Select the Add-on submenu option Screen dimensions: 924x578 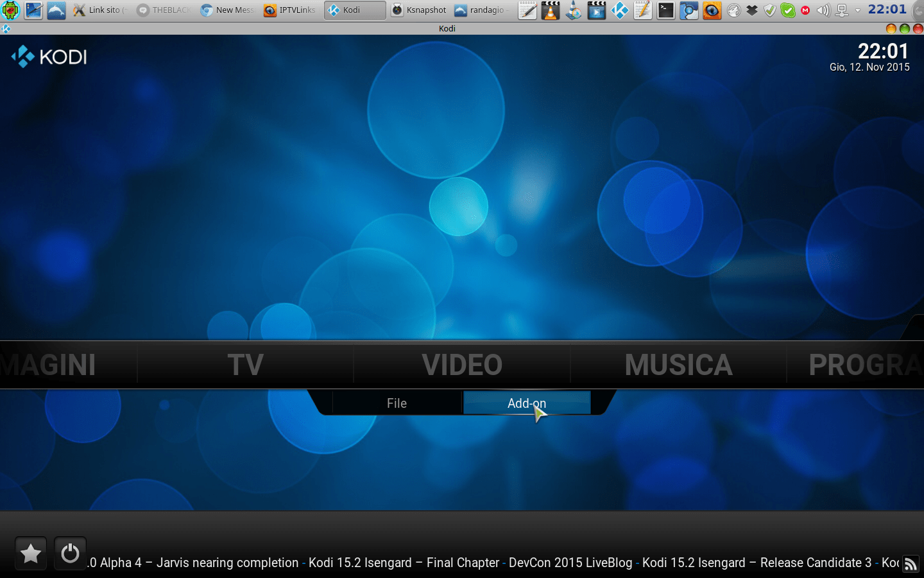(527, 403)
